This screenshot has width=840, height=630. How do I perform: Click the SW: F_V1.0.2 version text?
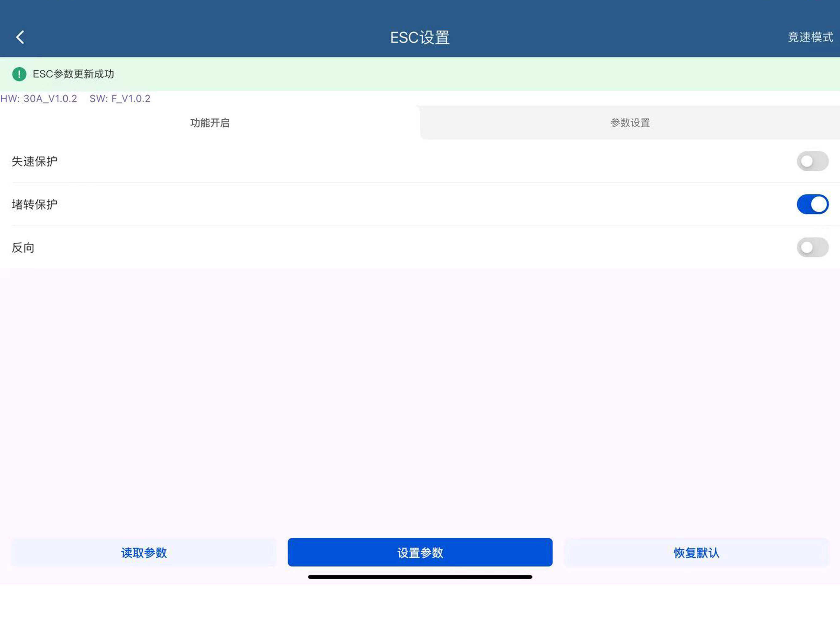(x=120, y=99)
